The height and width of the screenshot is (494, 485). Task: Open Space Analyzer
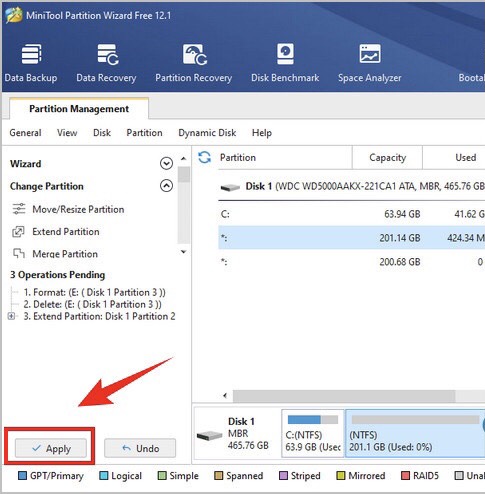coord(370,63)
